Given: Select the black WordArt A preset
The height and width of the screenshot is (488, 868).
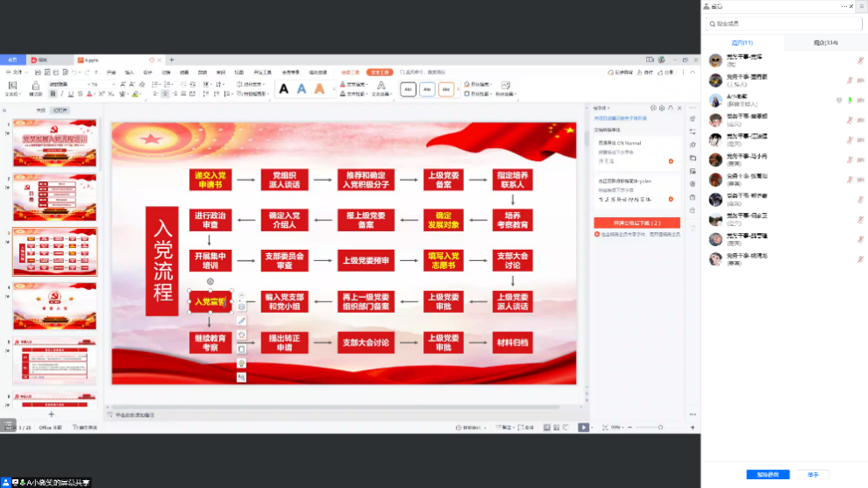Looking at the screenshot, I should (283, 88).
